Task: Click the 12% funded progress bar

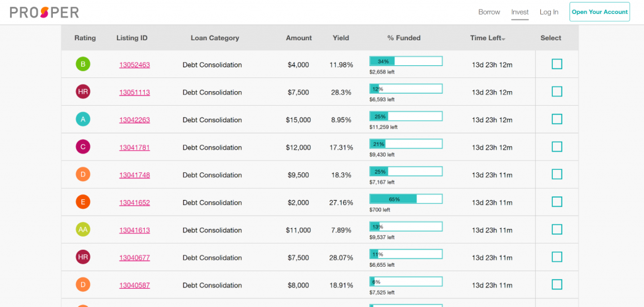Action: (x=406, y=89)
